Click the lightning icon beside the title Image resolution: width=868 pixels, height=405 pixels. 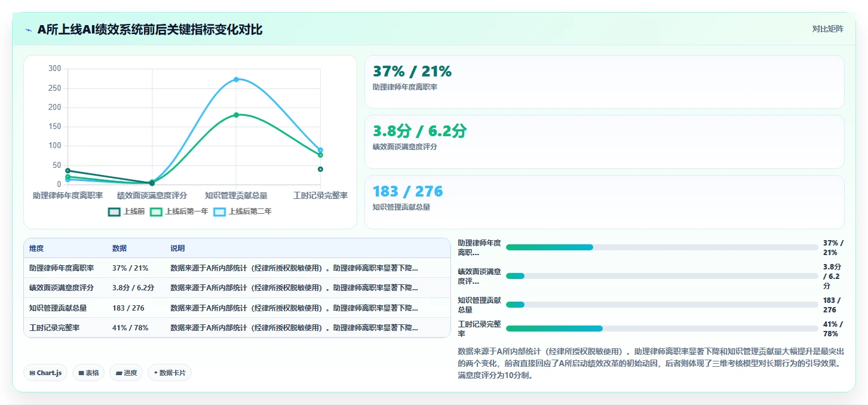pyautogui.click(x=29, y=30)
